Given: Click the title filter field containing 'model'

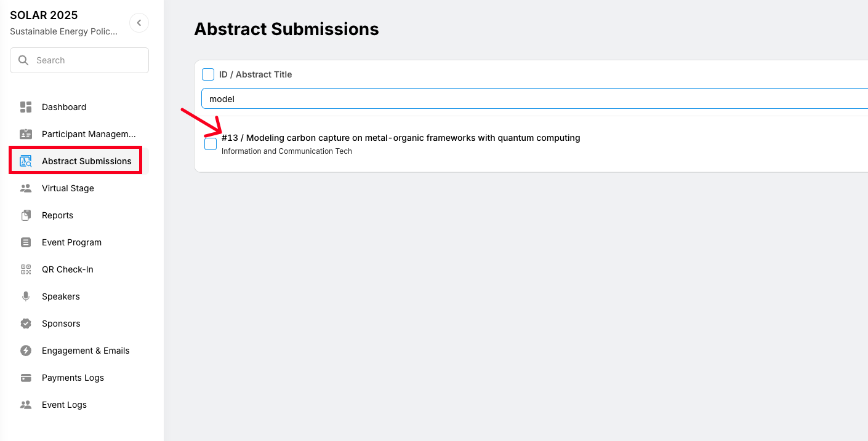Looking at the screenshot, I should pos(529,98).
